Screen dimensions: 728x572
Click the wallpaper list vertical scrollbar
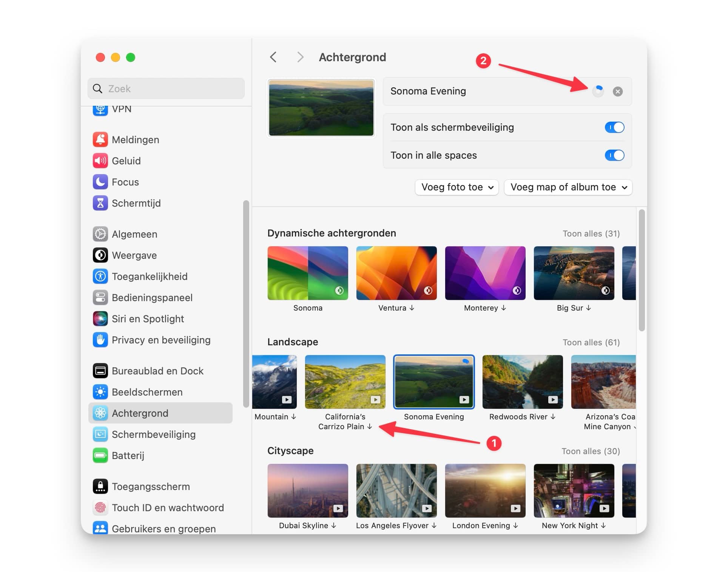(642, 271)
